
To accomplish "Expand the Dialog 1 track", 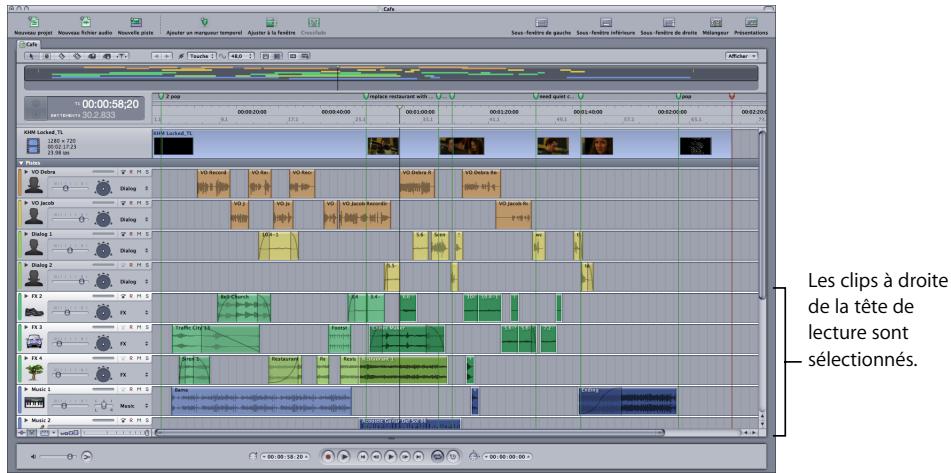I will (26, 234).
